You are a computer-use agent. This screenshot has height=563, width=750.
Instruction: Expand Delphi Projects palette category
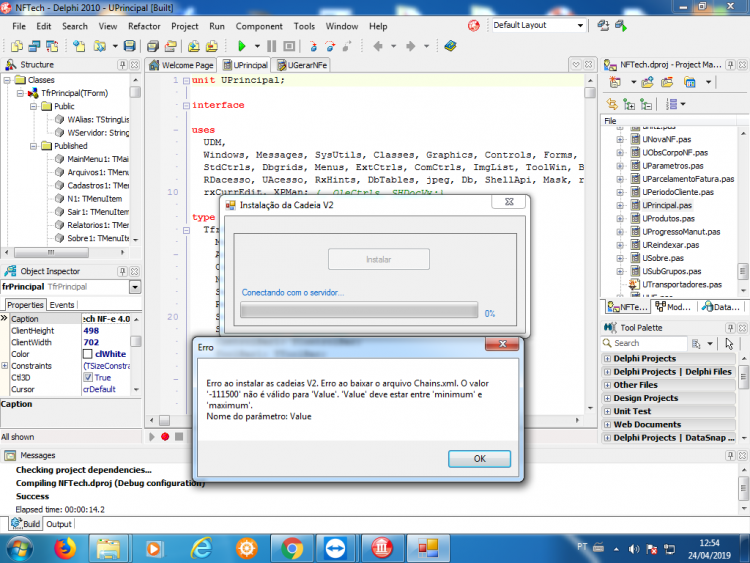607,358
